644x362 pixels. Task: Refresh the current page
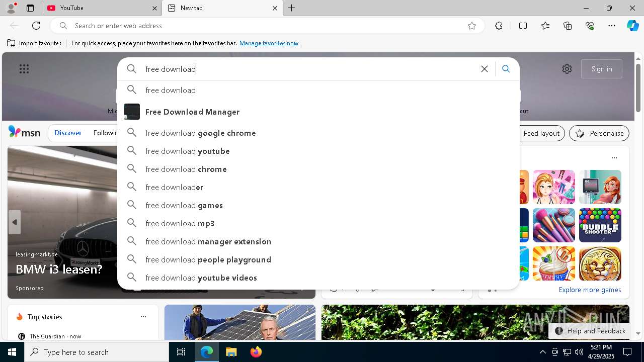(x=36, y=26)
